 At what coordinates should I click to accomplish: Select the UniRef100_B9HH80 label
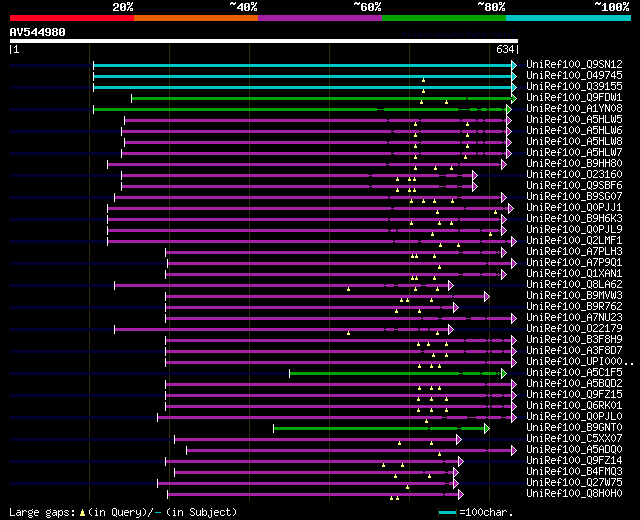[x=574, y=163]
